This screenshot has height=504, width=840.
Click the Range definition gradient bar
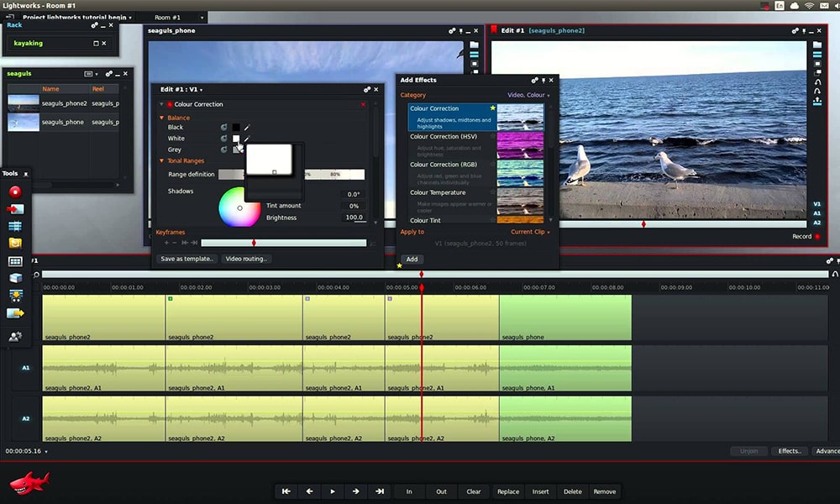click(x=291, y=174)
